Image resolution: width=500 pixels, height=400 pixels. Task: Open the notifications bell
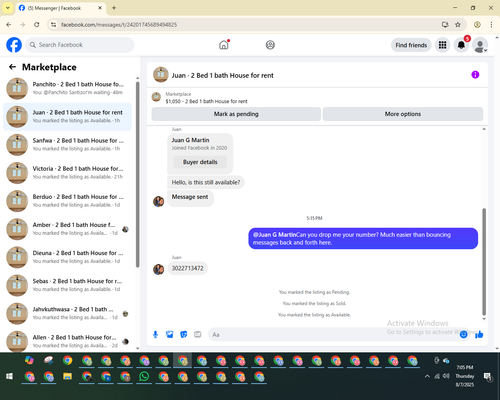point(461,45)
